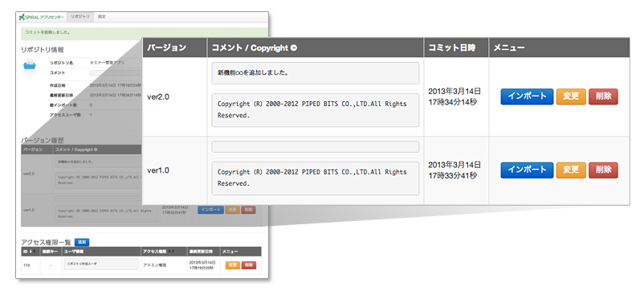Click the SPIRAL アプリセンター logo
Image resolution: width=644 pixels, height=291 pixels.
tap(41, 17)
